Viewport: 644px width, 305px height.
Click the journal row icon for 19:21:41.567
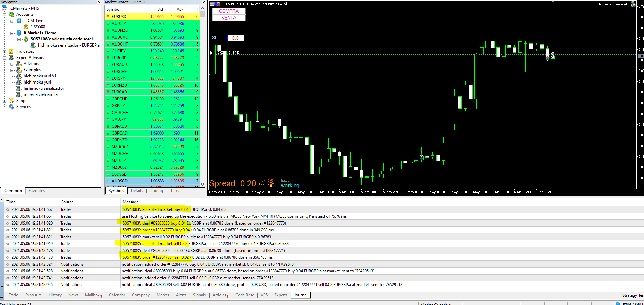click(8, 209)
